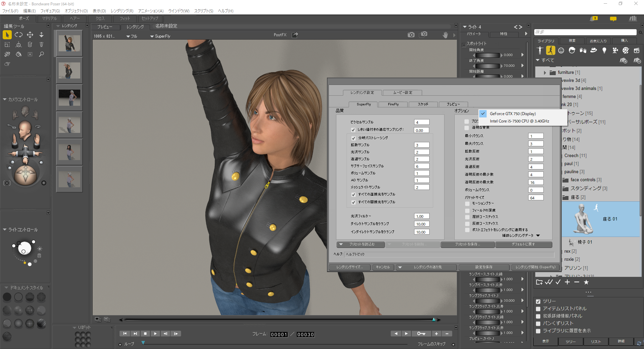The width and height of the screenshot is (644, 349).
Task: Uncheck すべての直接光をサンプル
Action: tap(353, 194)
